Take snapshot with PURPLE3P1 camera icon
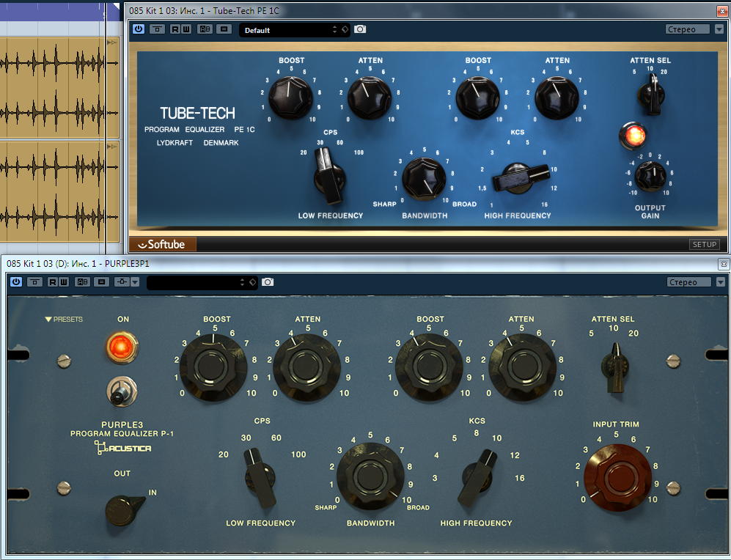The height and width of the screenshot is (560, 731). tap(268, 282)
